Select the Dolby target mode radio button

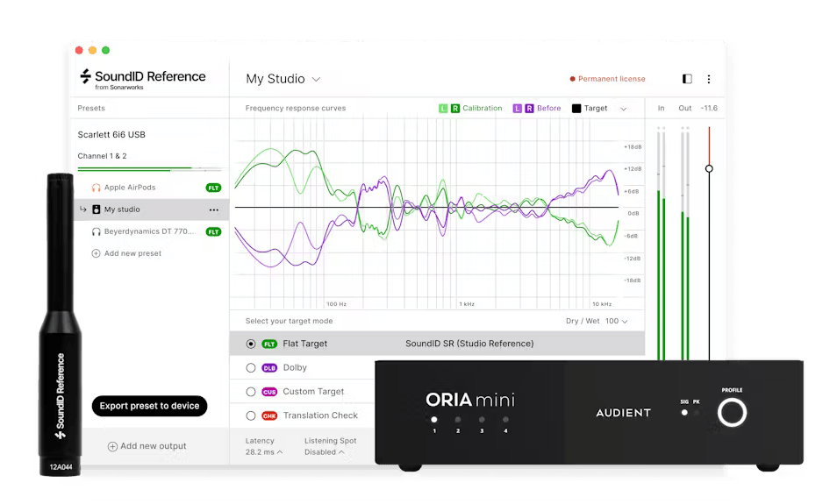pyautogui.click(x=251, y=368)
